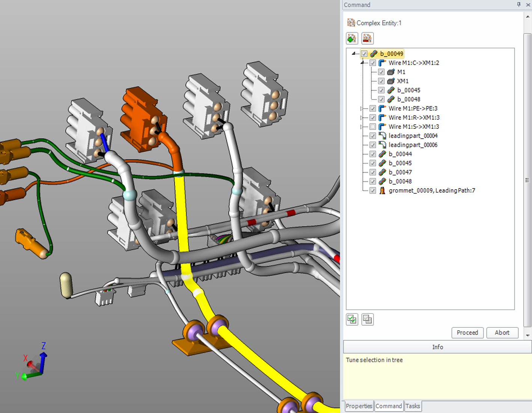Disable the checkbox for b_00047
The height and width of the screenshot is (413, 532).
[372, 172]
